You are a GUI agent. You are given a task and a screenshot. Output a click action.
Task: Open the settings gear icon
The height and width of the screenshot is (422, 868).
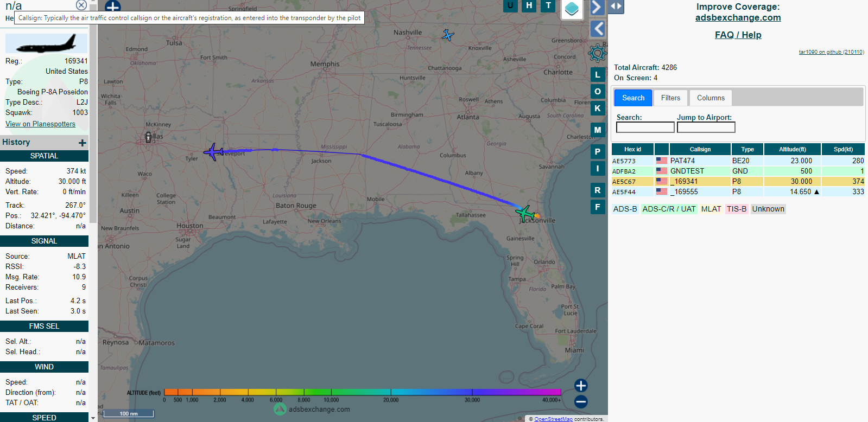[597, 53]
